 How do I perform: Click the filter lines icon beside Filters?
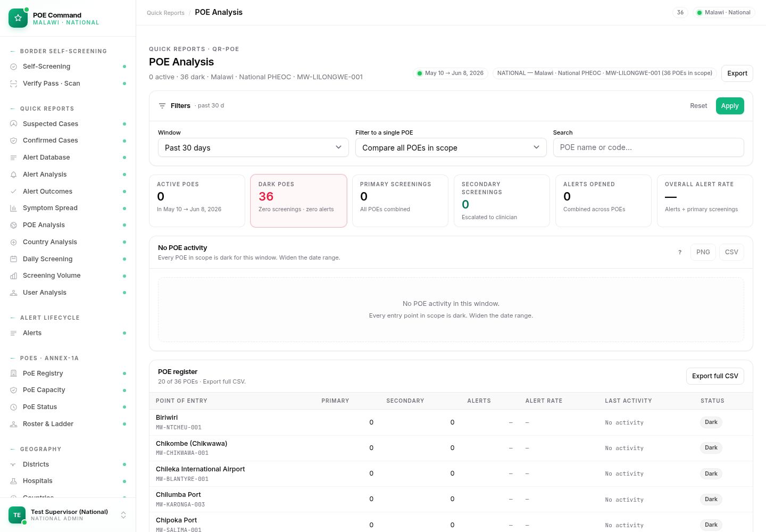tap(162, 106)
